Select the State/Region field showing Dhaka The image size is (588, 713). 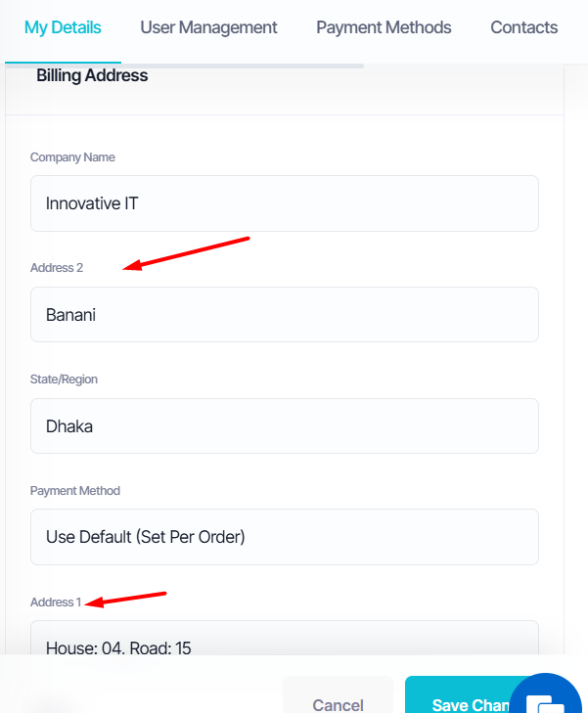[x=285, y=426]
